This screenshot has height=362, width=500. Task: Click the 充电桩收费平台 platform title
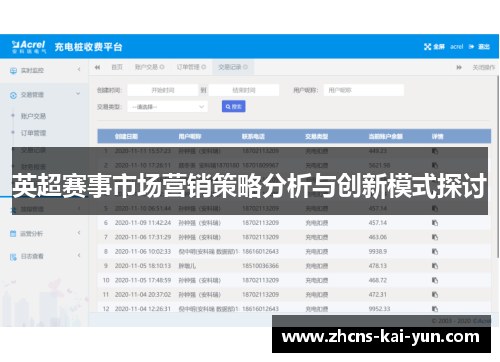[x=88, y=47]
